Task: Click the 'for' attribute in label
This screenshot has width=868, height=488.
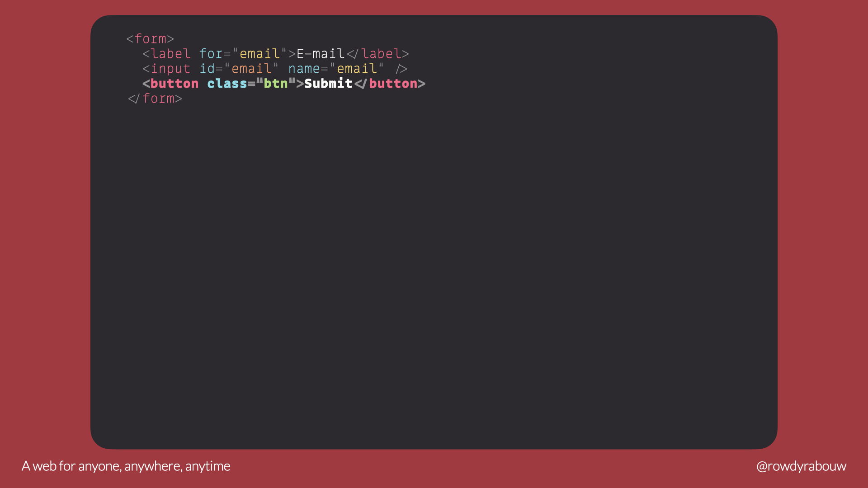Action: (x=211, y=54)
